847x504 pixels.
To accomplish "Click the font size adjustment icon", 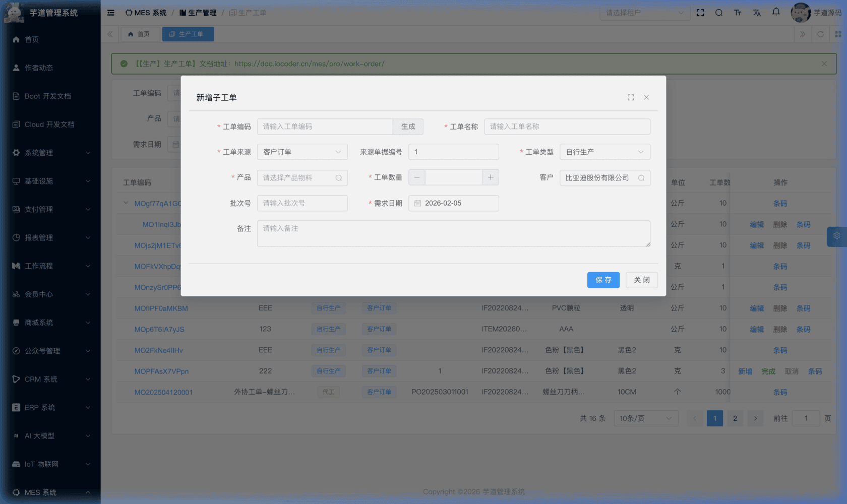I will [738, 12].
